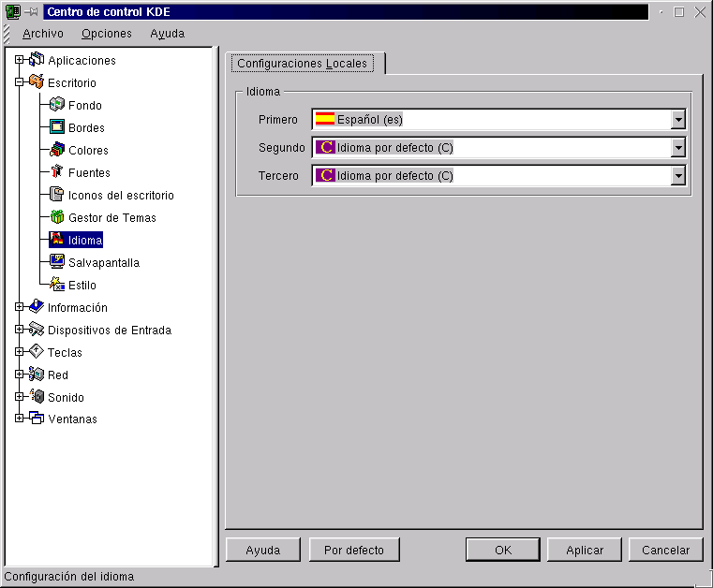Select the Configuraciones Locales tab

click(x=303, y=64)
